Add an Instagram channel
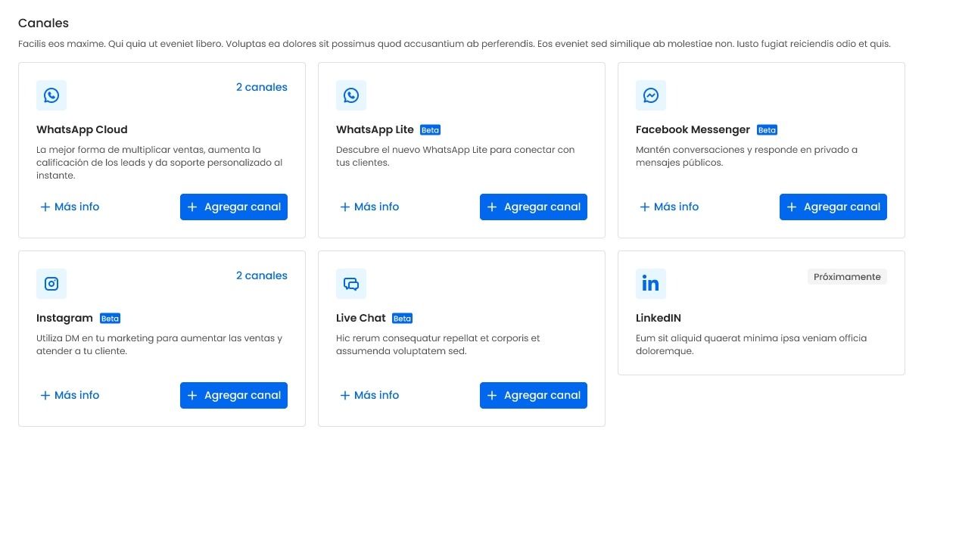This screenshot has width=956, height=560. [x=234, y=395]
